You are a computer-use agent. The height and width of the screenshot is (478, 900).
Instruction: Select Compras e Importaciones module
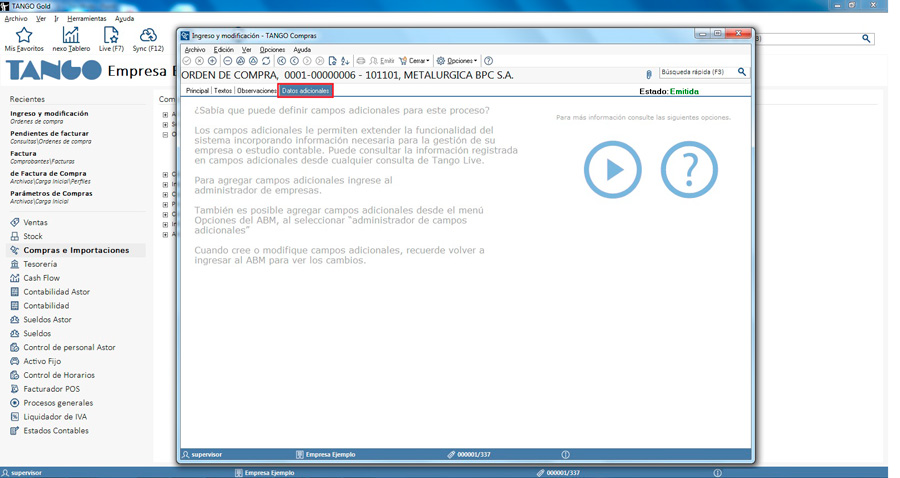76,250
